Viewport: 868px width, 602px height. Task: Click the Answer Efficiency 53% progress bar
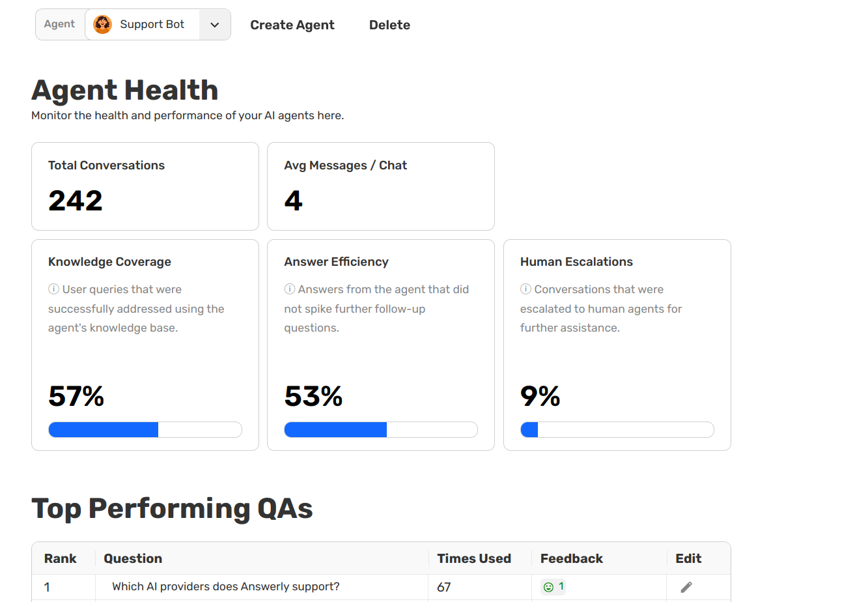381,430
